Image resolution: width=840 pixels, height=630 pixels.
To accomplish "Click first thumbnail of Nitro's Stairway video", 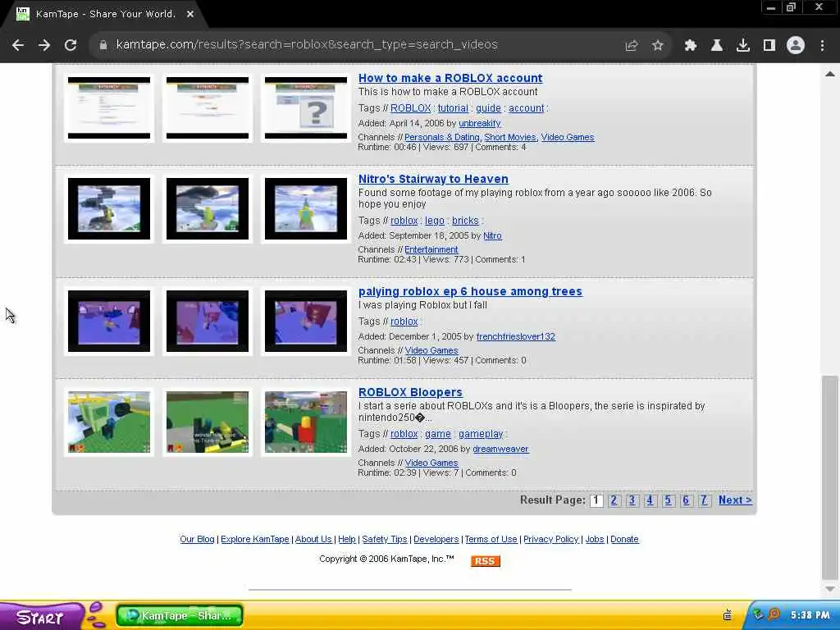I will pos(109,209).
